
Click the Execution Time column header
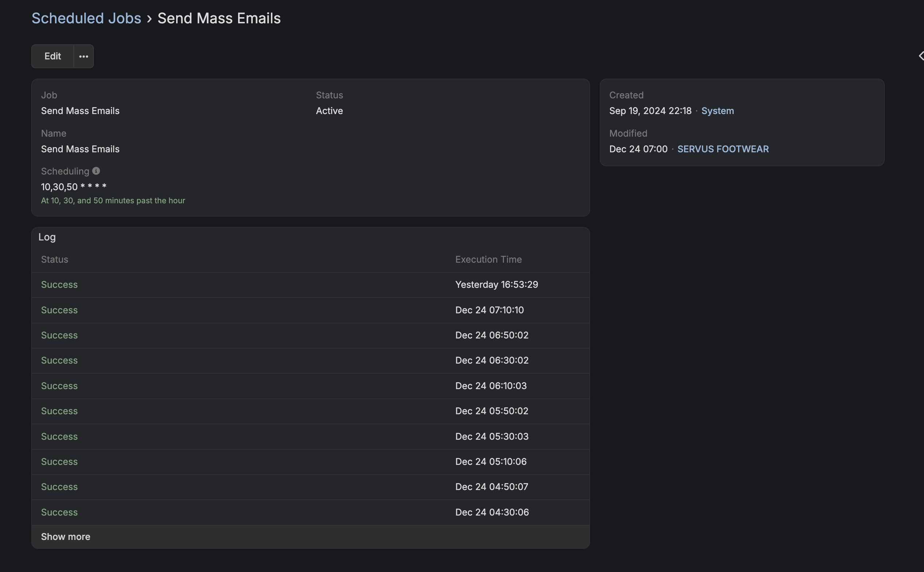[x=488, y=259]
